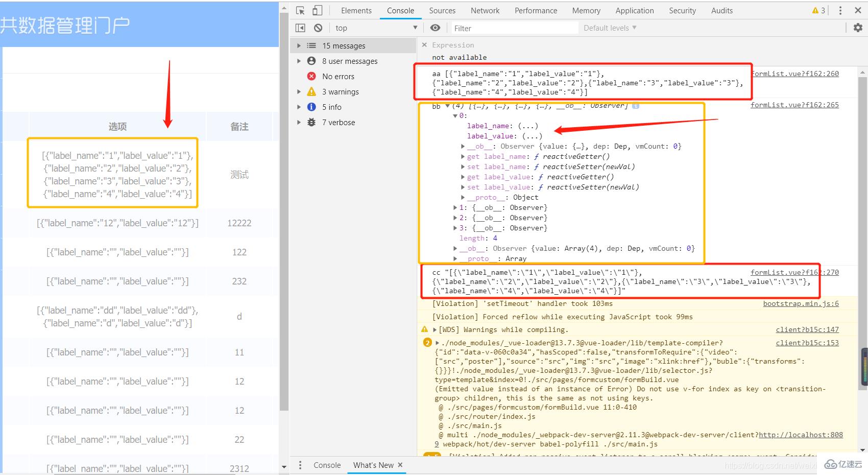Click the eye live expression icon
Image resolution: width=868 pixels, height=475 pixels.
435,28
